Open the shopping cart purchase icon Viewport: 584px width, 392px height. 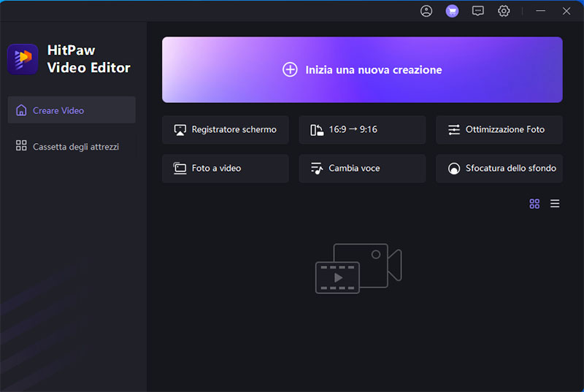(x=452, y=11)
